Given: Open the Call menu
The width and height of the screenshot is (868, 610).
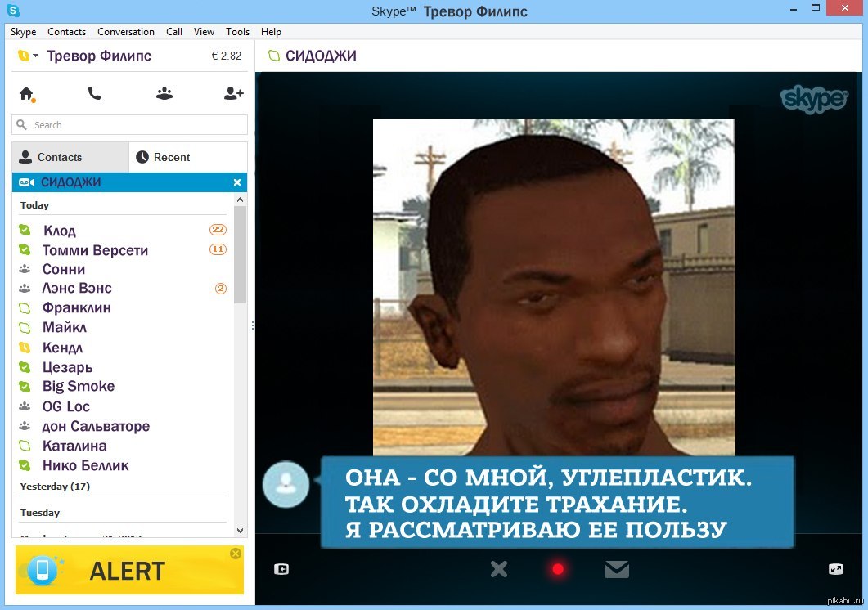Looking at the screenshot, I should 174,32.
